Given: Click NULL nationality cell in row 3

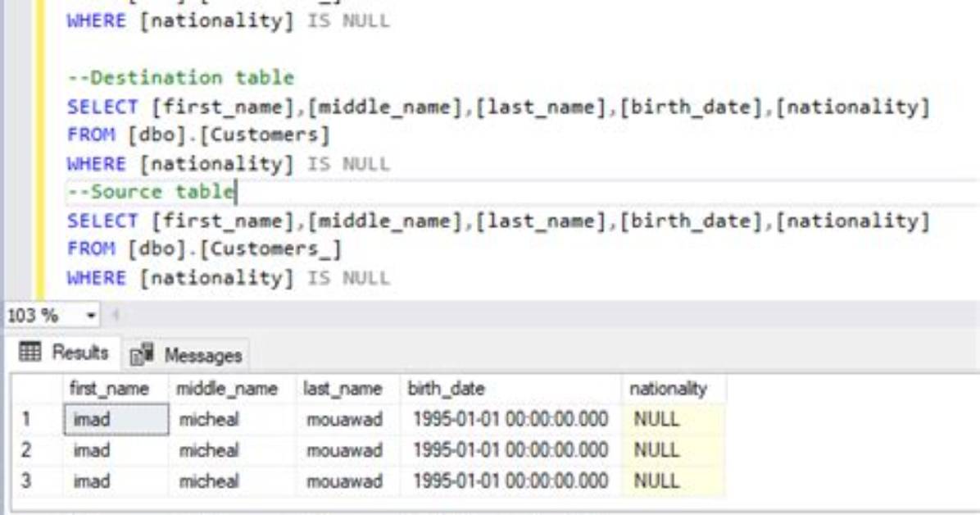Looking at the screenshot, I should pyautogui.click(x=674, y=481).
